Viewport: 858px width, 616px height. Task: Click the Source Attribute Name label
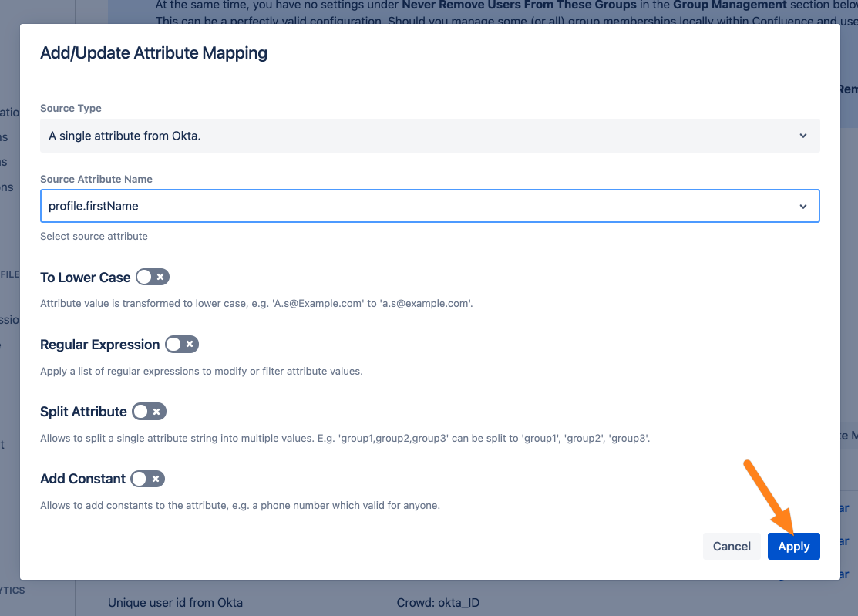tap(96, 179)
